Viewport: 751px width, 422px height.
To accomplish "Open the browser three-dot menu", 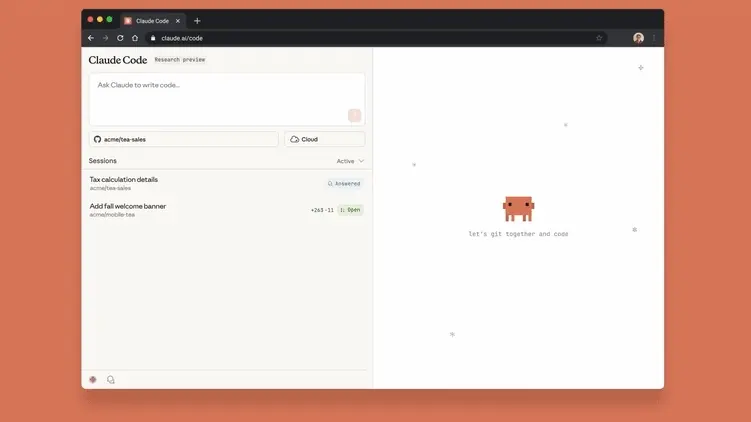I will (x=654, y=38).
